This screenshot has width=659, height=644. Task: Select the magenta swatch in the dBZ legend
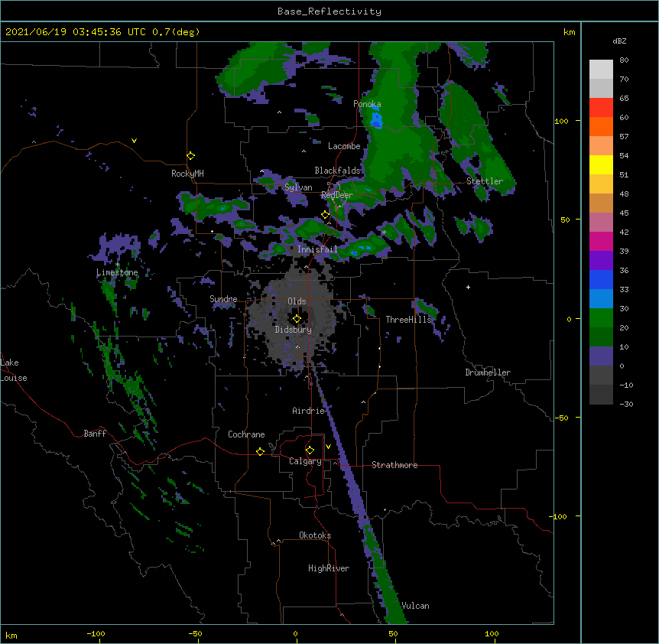pos(601,241)
